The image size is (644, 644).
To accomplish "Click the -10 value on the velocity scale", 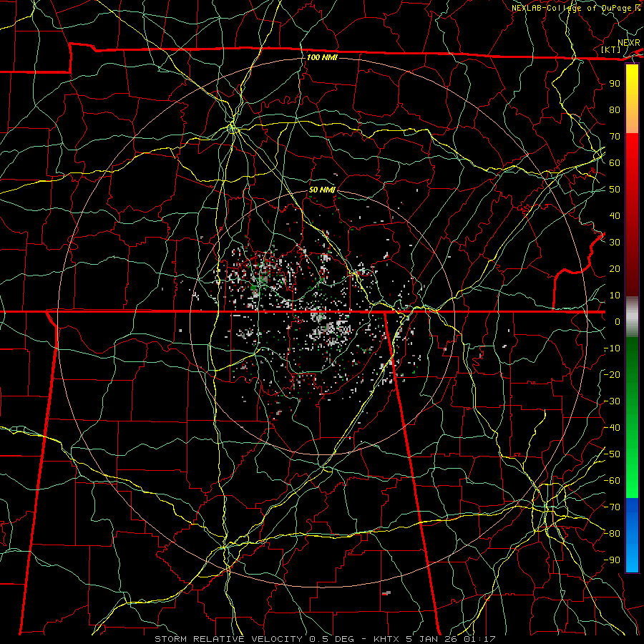I will 612,348.
